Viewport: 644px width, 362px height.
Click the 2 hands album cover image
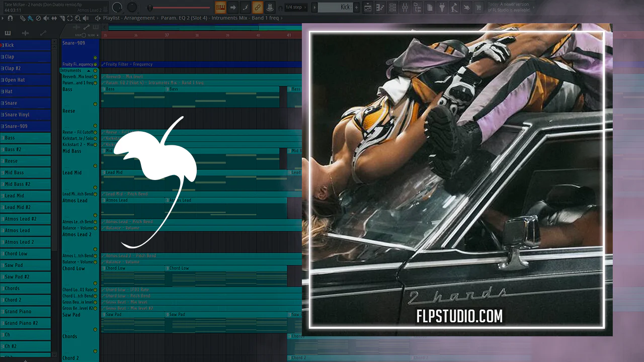[x=457, y=179]
